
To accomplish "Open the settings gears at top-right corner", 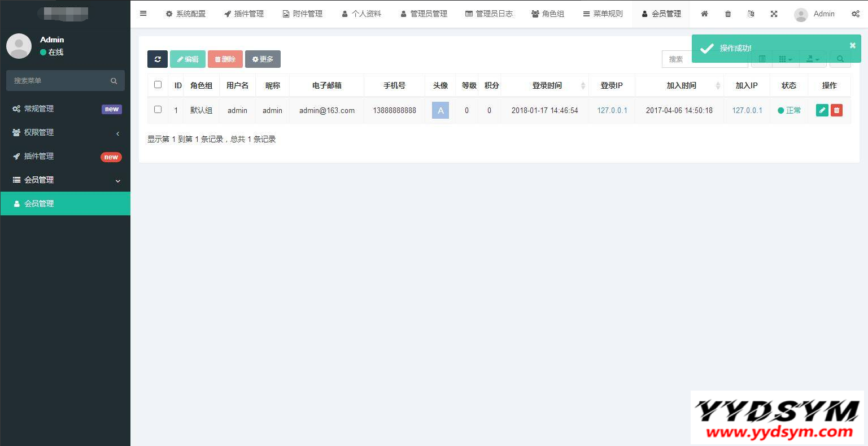I will point(856,14).
